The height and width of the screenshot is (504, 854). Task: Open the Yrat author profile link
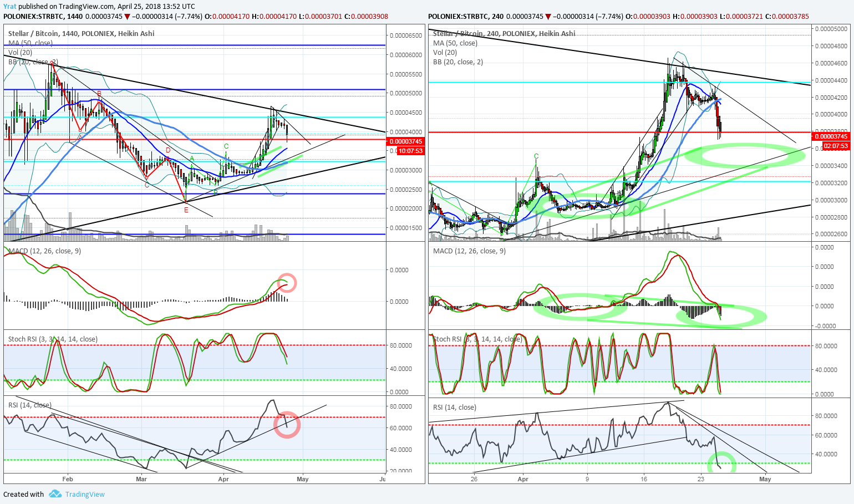(10, 7)
